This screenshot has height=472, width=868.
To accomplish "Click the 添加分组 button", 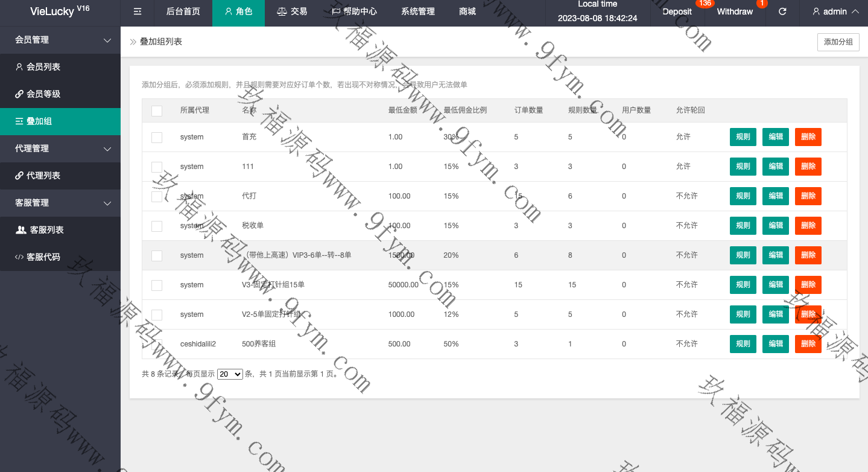I will (838, 42).
